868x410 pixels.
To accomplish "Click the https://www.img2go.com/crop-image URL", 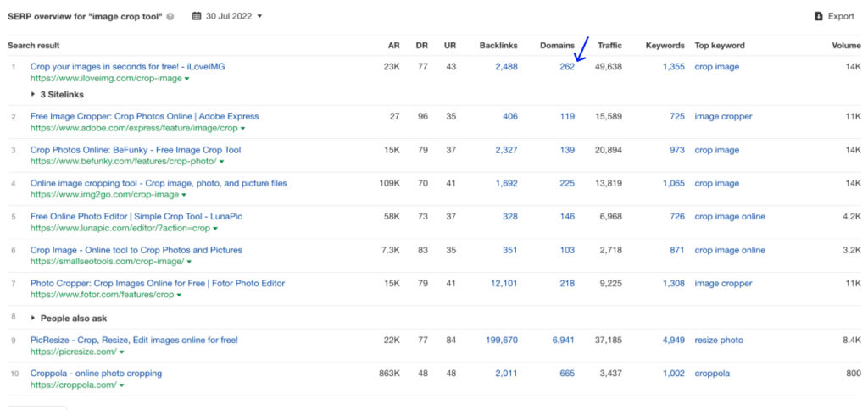I will (x=104, y=195).
